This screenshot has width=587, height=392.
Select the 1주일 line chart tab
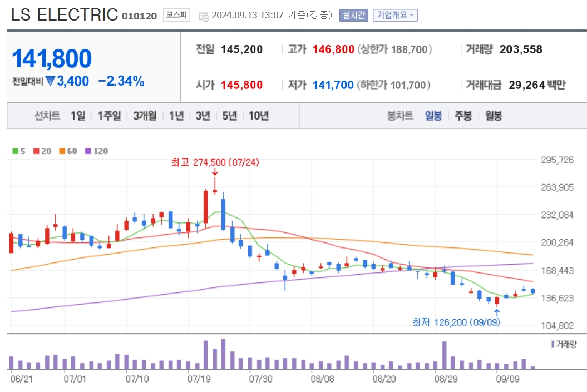(x=109, y=116)
